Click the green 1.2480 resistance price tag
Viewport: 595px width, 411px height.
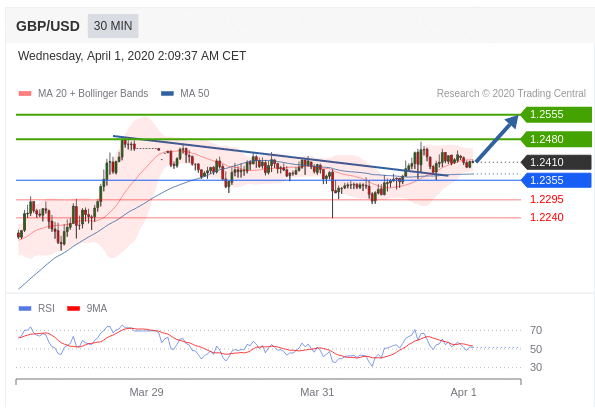coord(556,139)
